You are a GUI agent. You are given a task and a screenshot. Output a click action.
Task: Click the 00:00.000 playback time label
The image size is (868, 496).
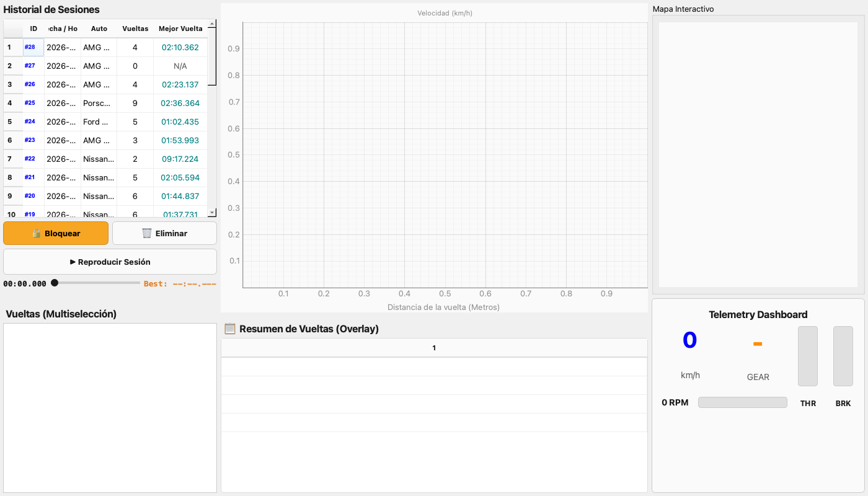click(25, 284)
